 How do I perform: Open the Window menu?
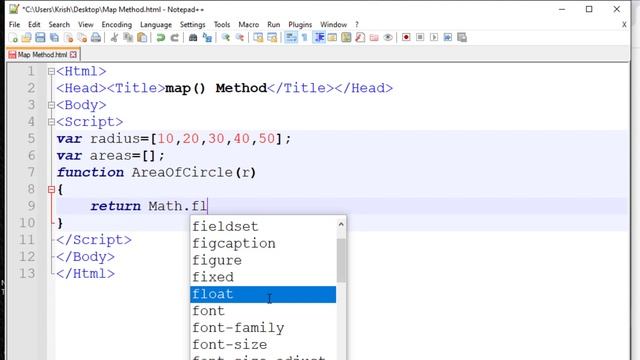tap(333, 24)
